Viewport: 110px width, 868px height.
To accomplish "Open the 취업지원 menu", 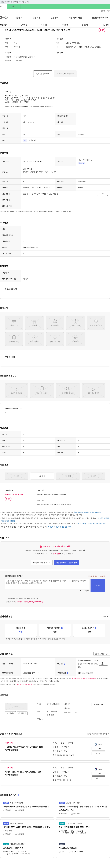I will [x=37, y=17].
